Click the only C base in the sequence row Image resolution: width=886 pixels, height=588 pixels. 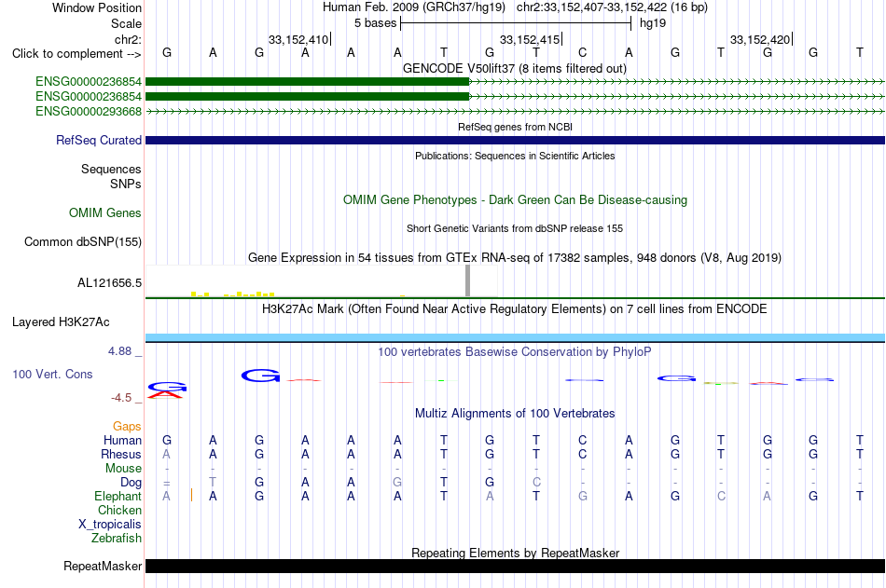583,52
